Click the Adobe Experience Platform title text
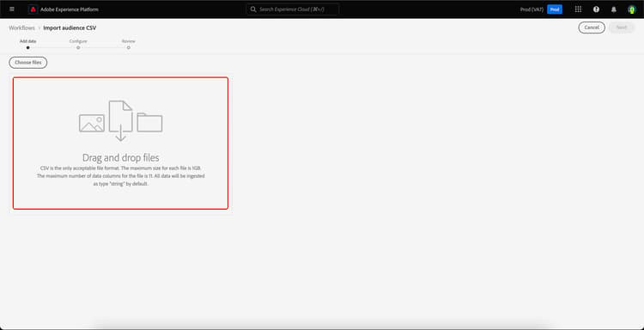Viewport: 644px width, 330px height. click(x=70, y=9)
